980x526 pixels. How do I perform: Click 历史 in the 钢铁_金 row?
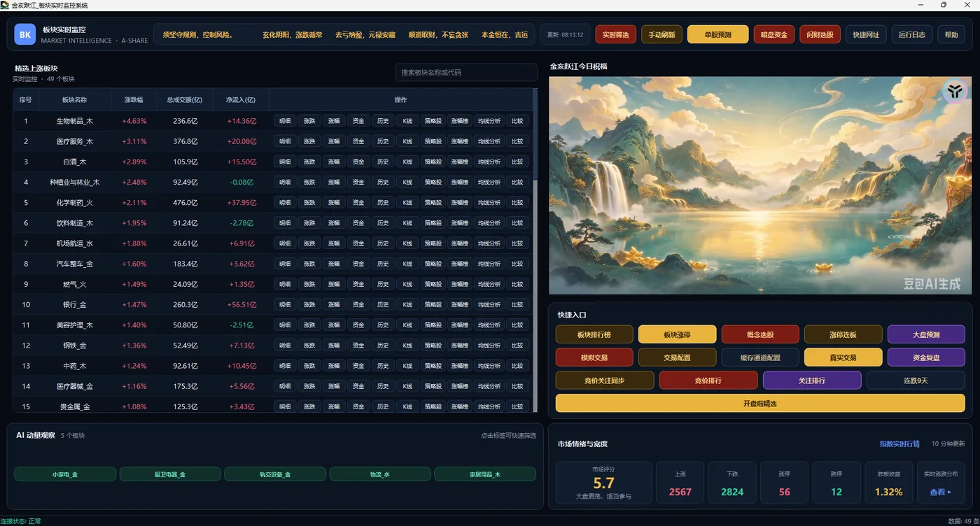pyautogui.click(x=383, y=345)
